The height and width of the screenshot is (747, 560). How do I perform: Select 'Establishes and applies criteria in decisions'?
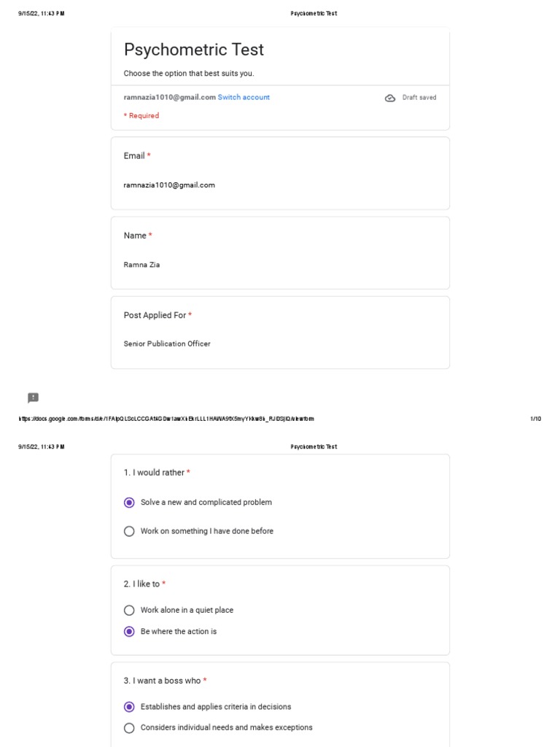click(129, 707)
